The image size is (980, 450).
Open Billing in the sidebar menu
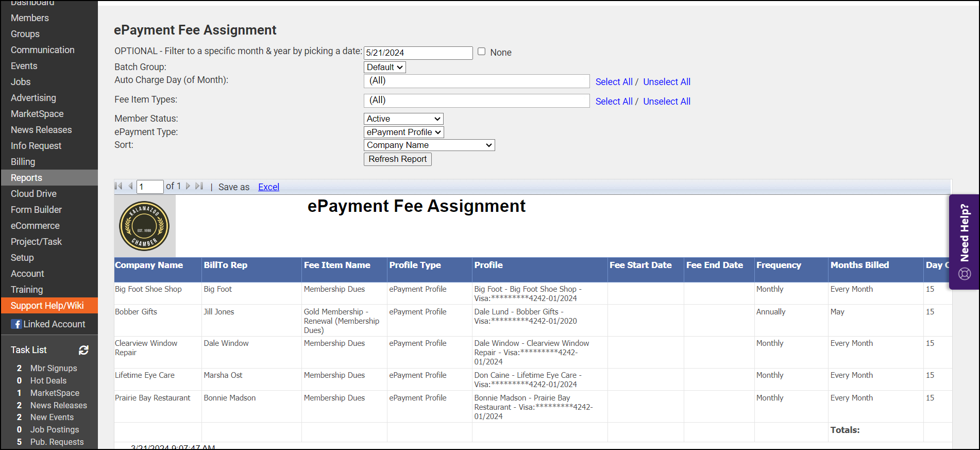23,162
